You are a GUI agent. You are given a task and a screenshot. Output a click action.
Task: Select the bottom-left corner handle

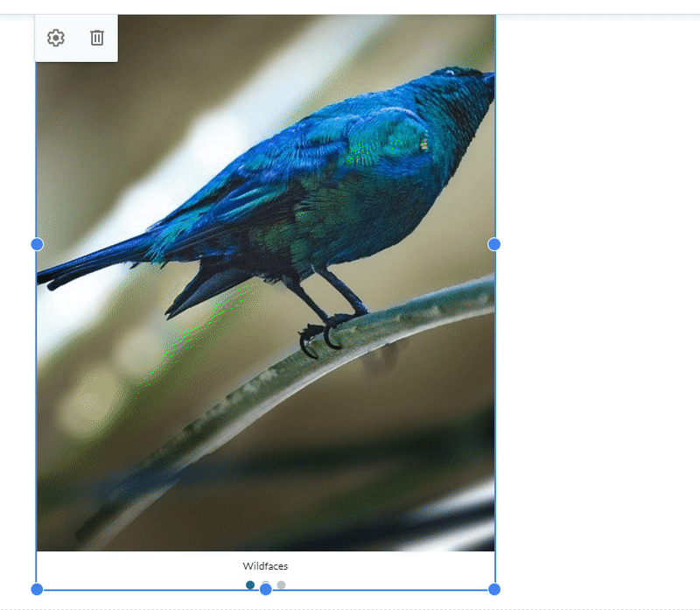[37, 590]
